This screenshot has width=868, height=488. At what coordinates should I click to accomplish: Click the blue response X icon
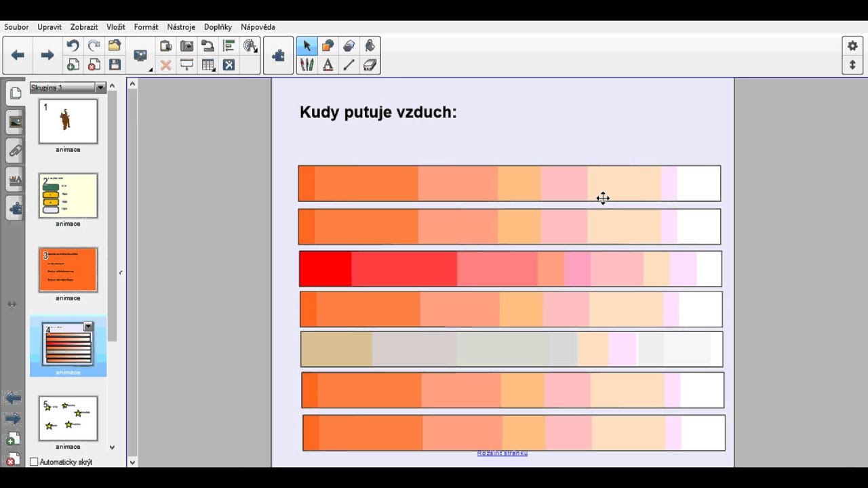coord(229,65)
